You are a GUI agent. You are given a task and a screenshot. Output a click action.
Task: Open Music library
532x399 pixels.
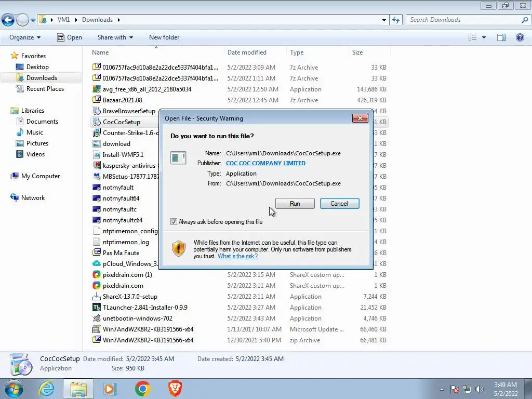click(35, 132)
